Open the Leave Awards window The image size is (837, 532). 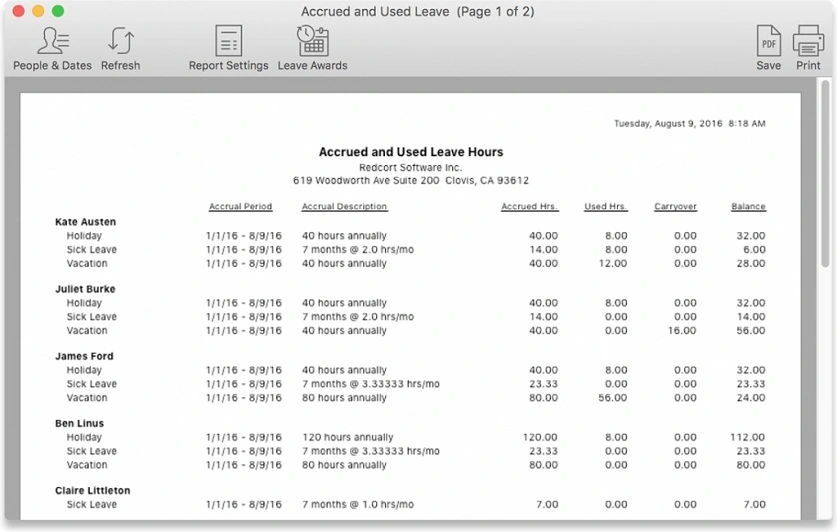[x=312, y=48]
